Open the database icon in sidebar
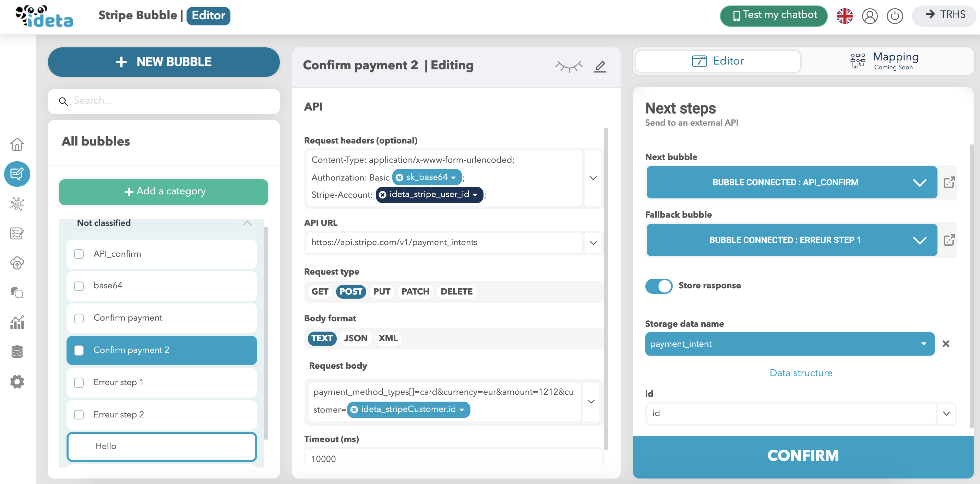Viewport: 980px width, 484px height. click(17, 352)
